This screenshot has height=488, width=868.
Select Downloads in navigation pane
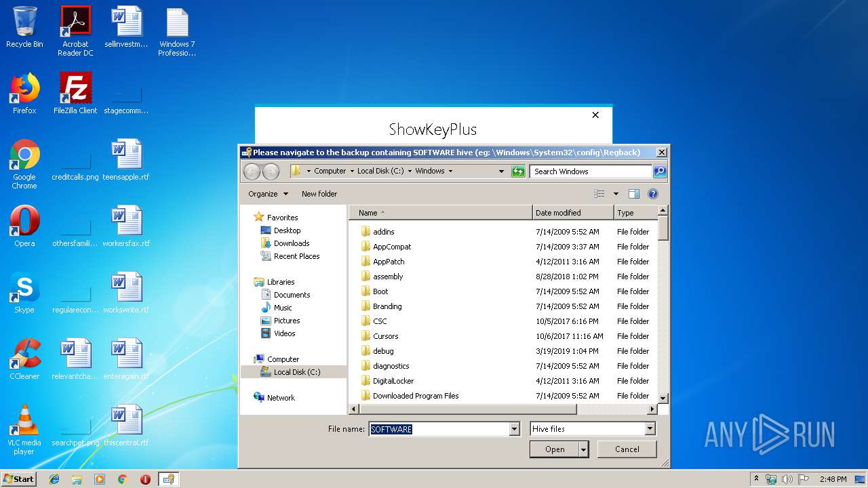pyautogui.click(x=285, y=243)
